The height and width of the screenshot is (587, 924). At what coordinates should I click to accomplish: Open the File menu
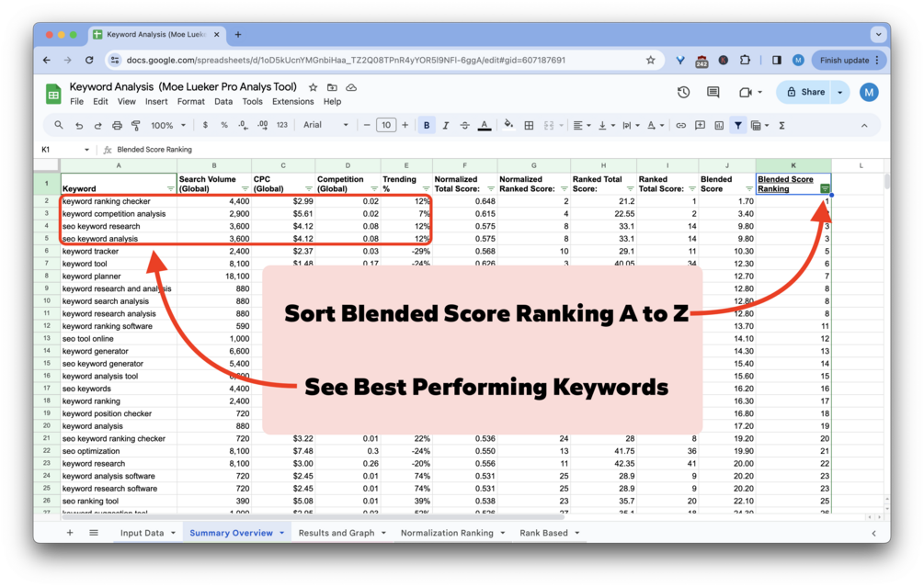[x=76, y=102]
